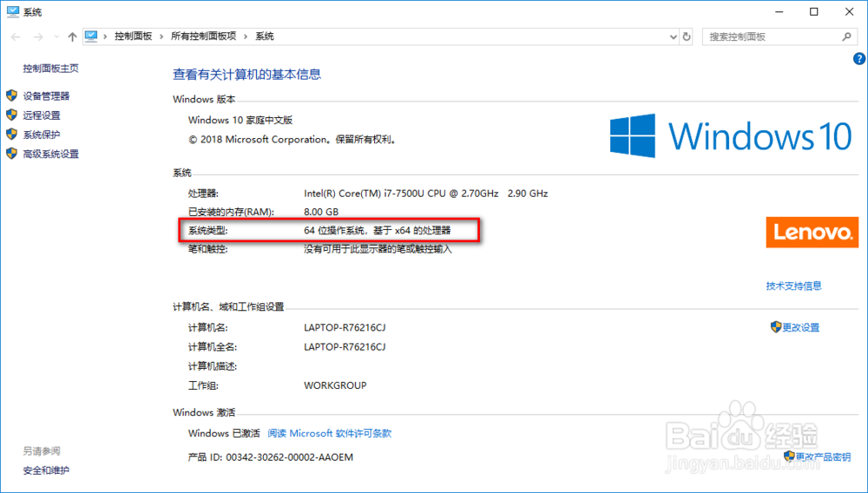Open 技术支持信息 link
This screenshot has height=493, width=868.
pyautogui.click(x=794, y=286)
